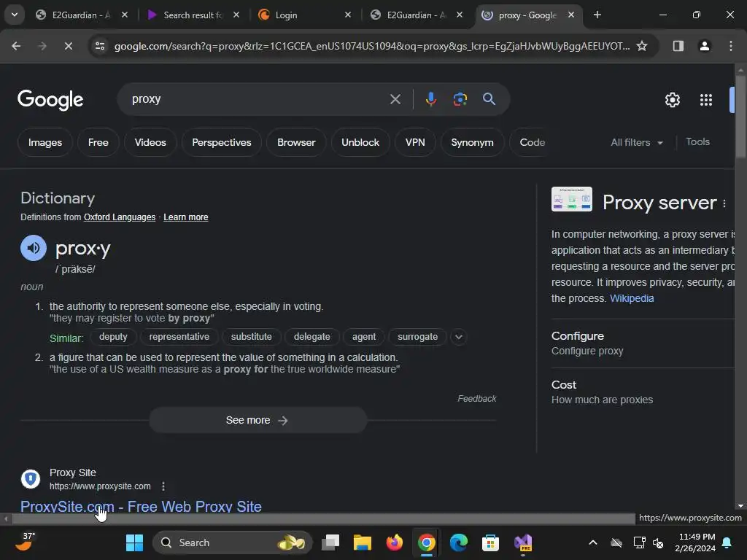
Task: Expand tab search dropdown
Action: point(15,15)
